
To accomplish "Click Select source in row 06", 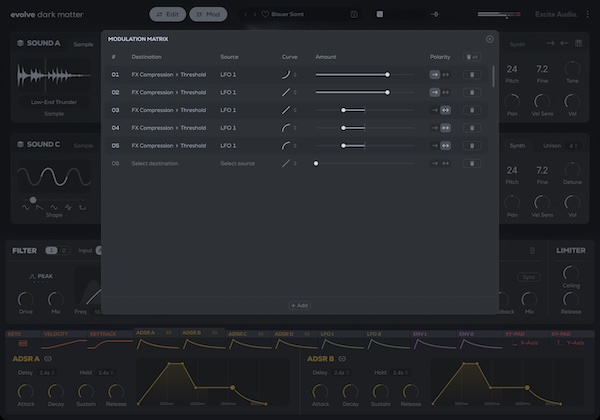I will pos(237,163).
